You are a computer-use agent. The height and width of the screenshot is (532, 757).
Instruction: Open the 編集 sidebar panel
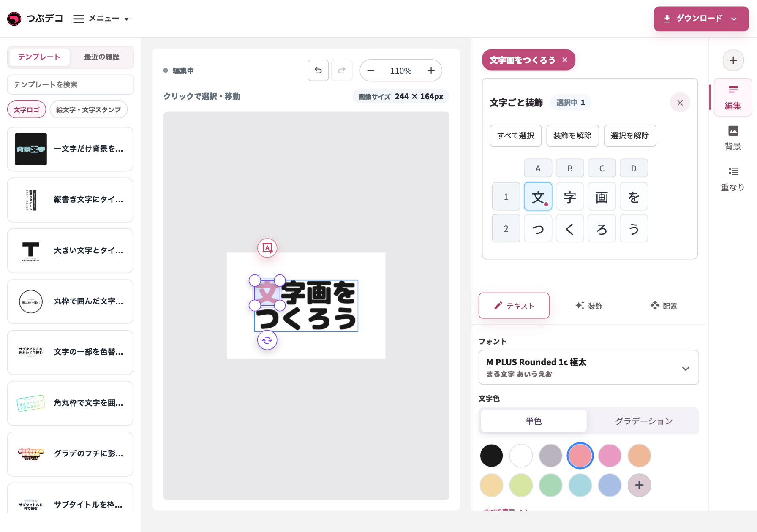coord(733,97)
